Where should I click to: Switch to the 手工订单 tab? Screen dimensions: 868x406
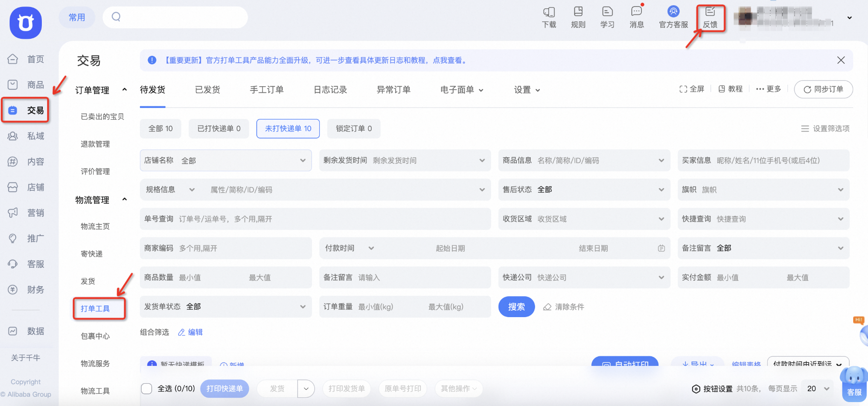(x=267, y=90)
